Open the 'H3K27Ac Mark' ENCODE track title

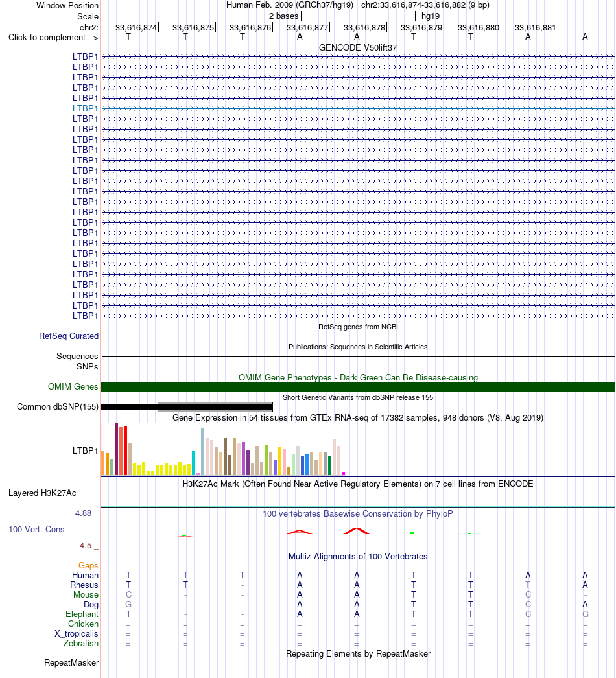(358, 484)
